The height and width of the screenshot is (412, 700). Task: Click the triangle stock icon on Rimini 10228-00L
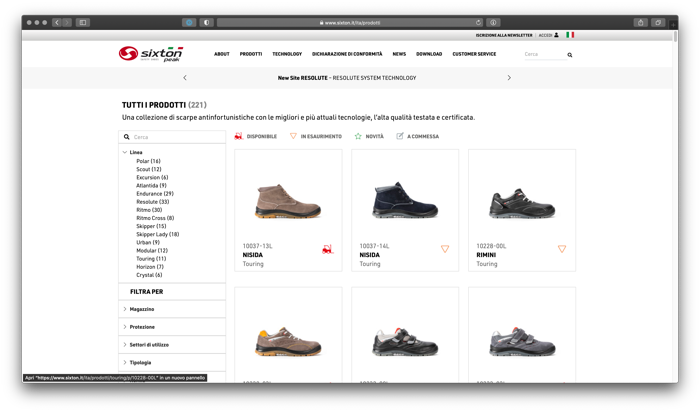pyautogui.click(x=562, y=249)
